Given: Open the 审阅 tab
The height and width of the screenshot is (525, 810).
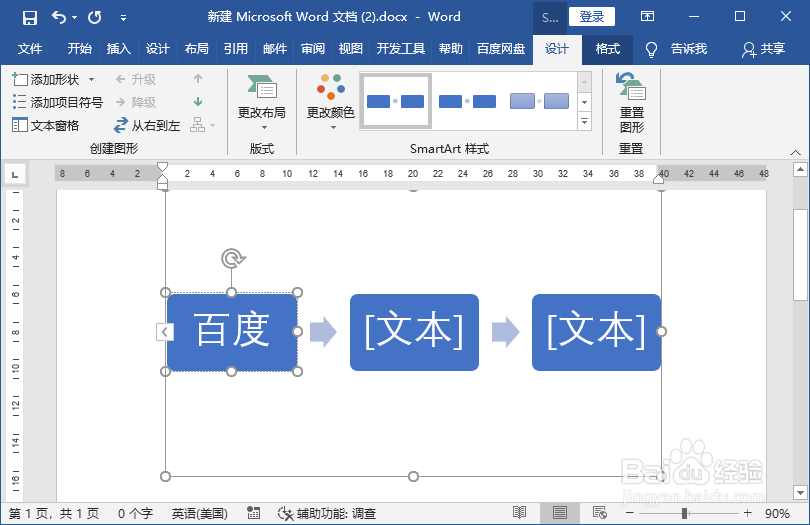Looking at the screenshot, I should tap(313, 49).
